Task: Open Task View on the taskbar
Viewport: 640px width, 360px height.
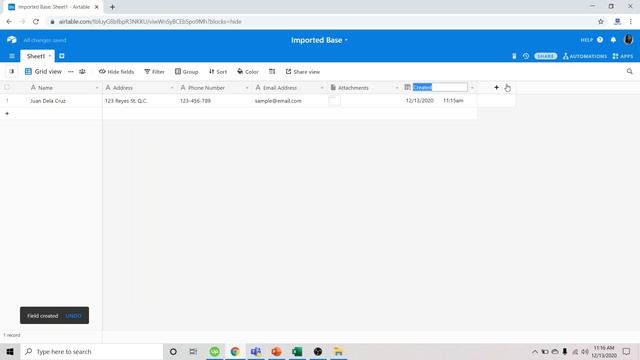Action: (x=193, y=351)
